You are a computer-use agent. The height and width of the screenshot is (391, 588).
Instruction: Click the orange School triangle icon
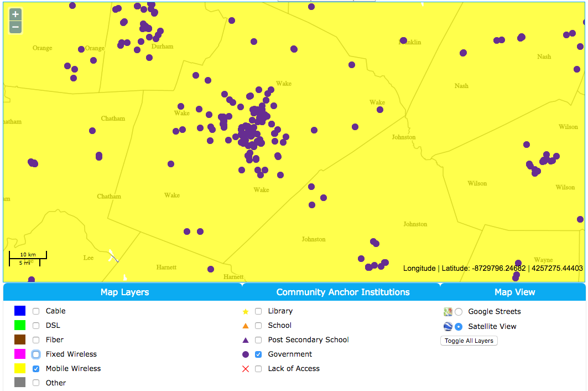tap(246, 326)
